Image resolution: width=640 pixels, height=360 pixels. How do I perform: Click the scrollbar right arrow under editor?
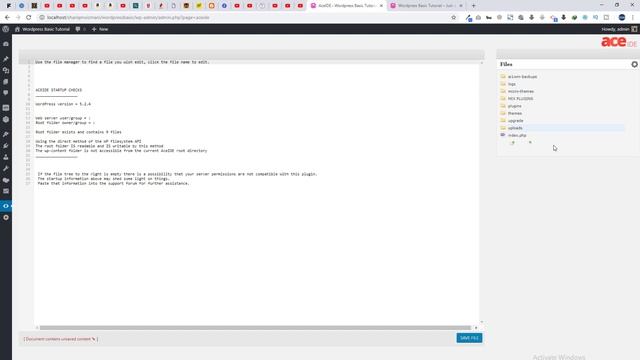pos(476,328)
